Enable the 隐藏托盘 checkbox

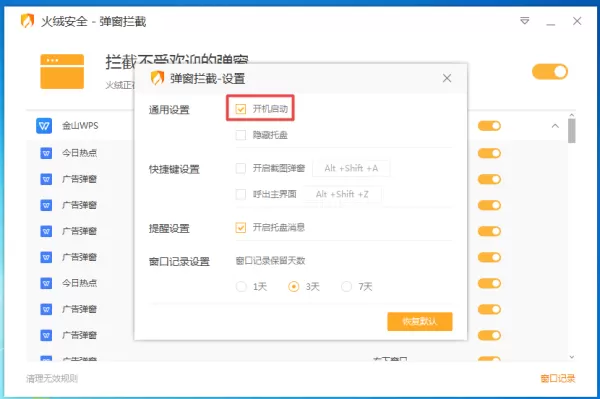point(241,135)
